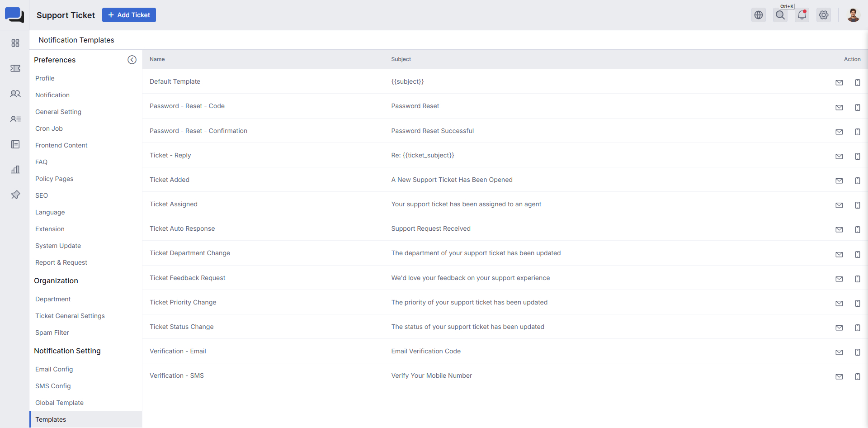The height and width of the screenshot is (428, 868).
Task: Open SMS template for Ticket Status Change
Action: pyautogui.click(x=857, y=328)
